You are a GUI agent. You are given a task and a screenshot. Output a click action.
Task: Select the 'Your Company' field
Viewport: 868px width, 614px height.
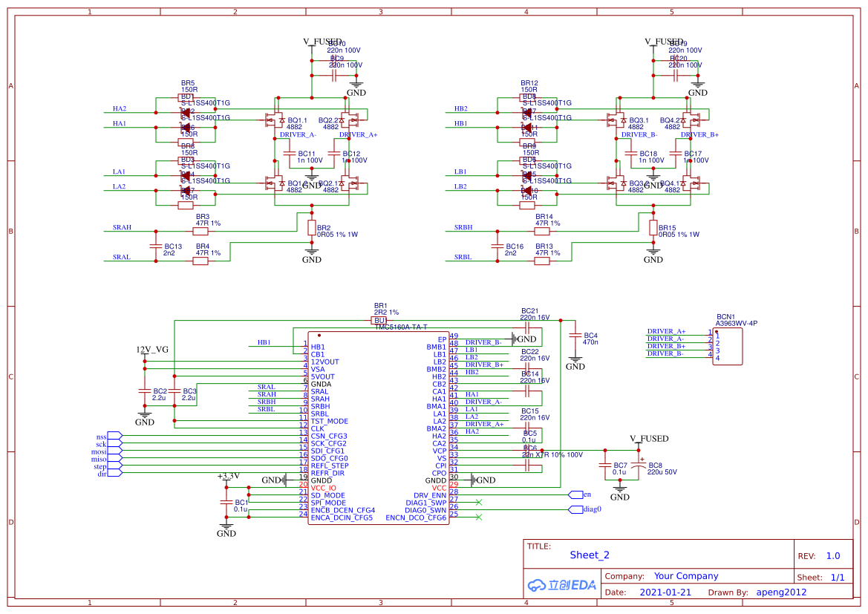[685, 576]
